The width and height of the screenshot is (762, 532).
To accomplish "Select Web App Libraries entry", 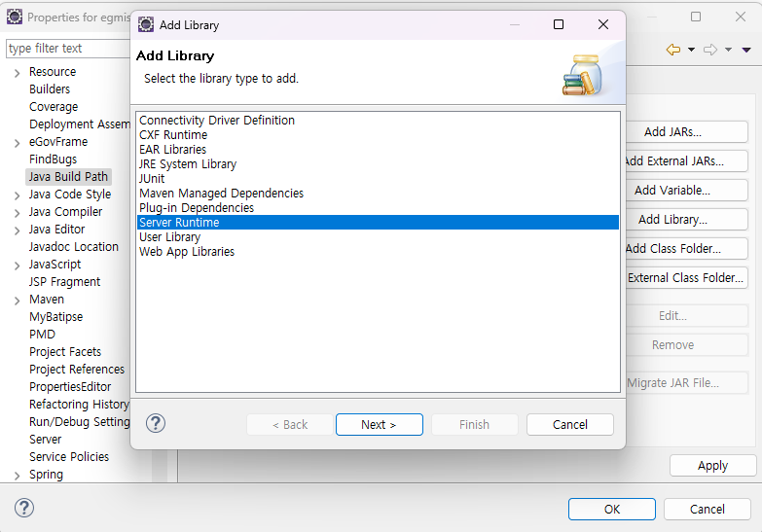I will [379, 251].
